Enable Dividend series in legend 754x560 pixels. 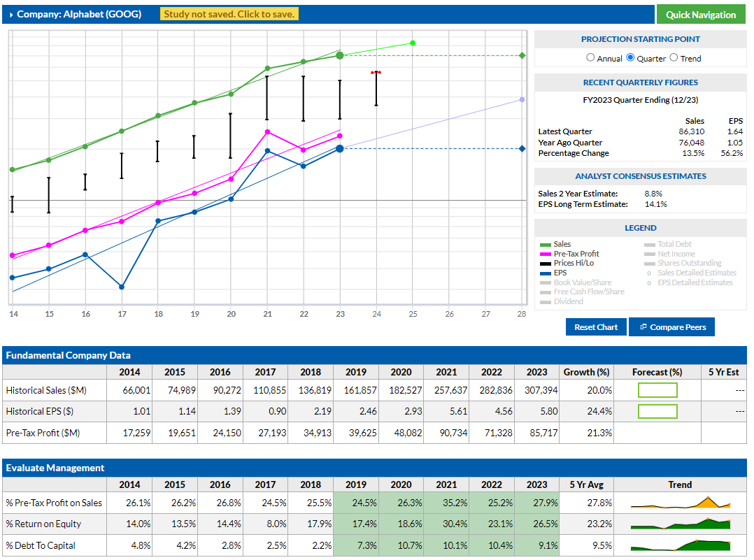(562, 301)
